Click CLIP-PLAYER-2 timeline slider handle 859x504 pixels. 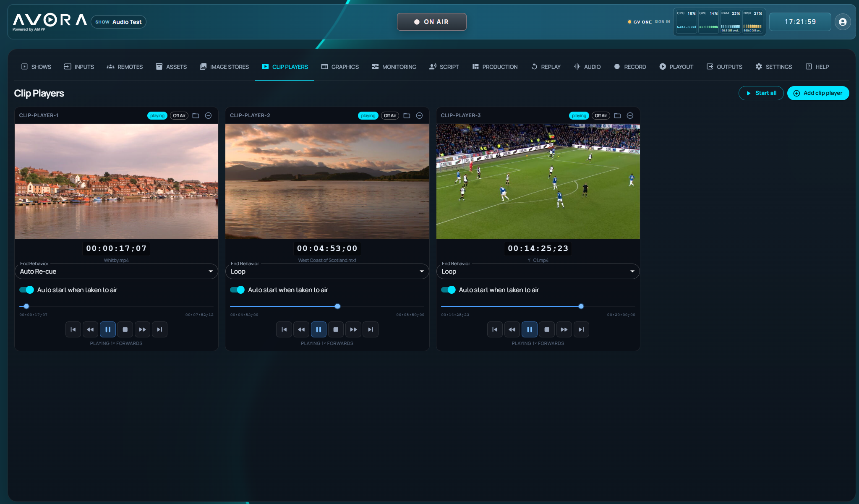[x=337, y=306]
